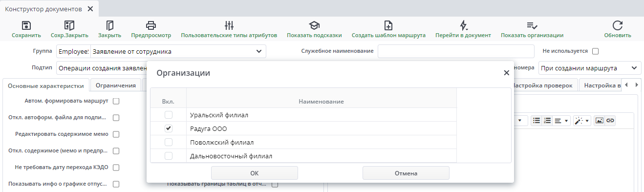
Task: Switch to Ограничения tab
Action: 116,85
